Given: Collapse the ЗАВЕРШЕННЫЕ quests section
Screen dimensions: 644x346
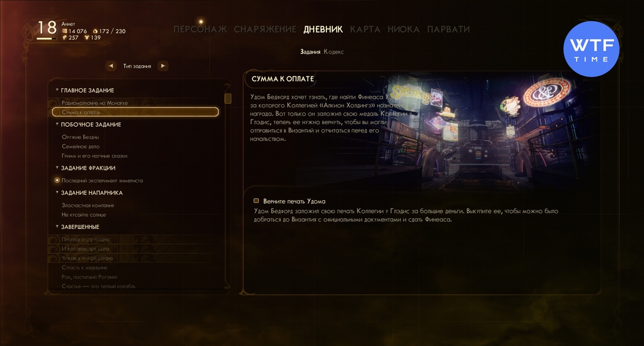Looking at the screenshot, I should pyautogui.click(x=57, y=226).
